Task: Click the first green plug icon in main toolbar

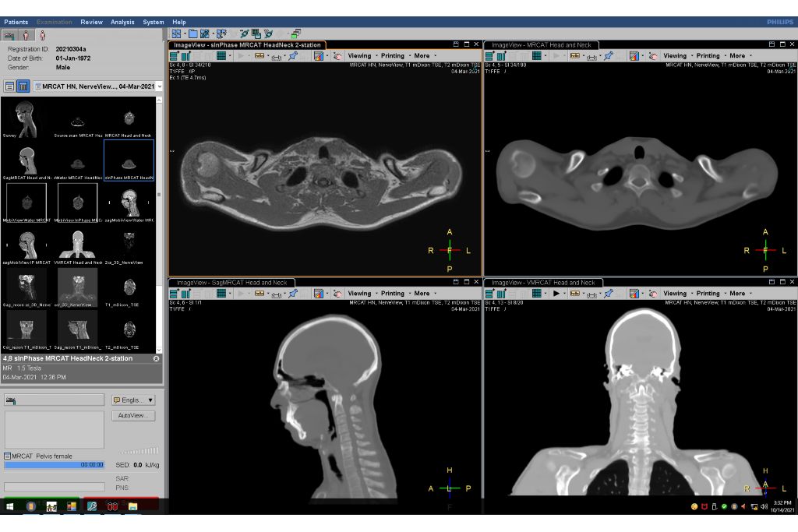Action: point(244,33)
